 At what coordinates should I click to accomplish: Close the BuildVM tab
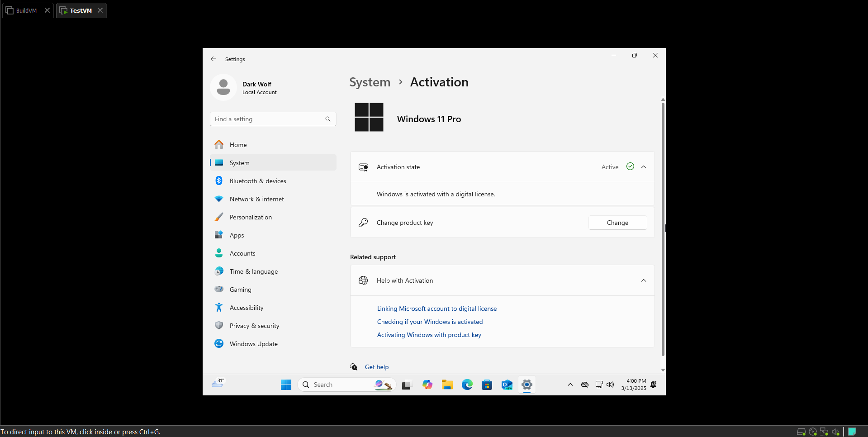click(x=47, y=10)
